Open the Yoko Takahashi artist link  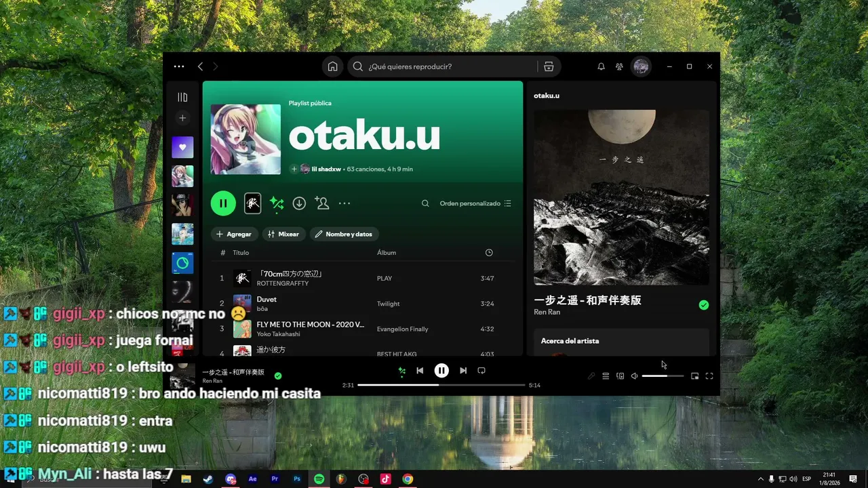[279, 334]
